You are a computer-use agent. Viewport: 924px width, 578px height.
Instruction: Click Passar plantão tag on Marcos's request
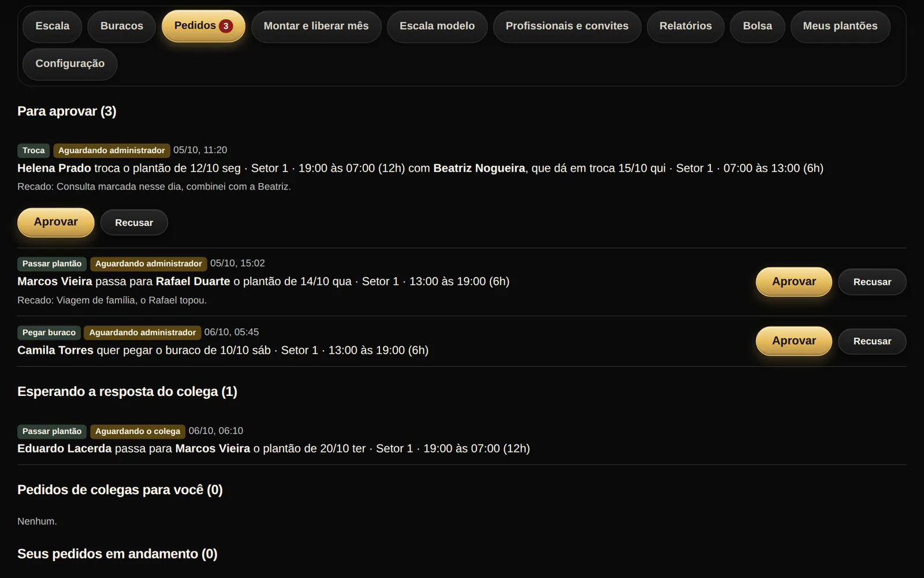[52, 264]
